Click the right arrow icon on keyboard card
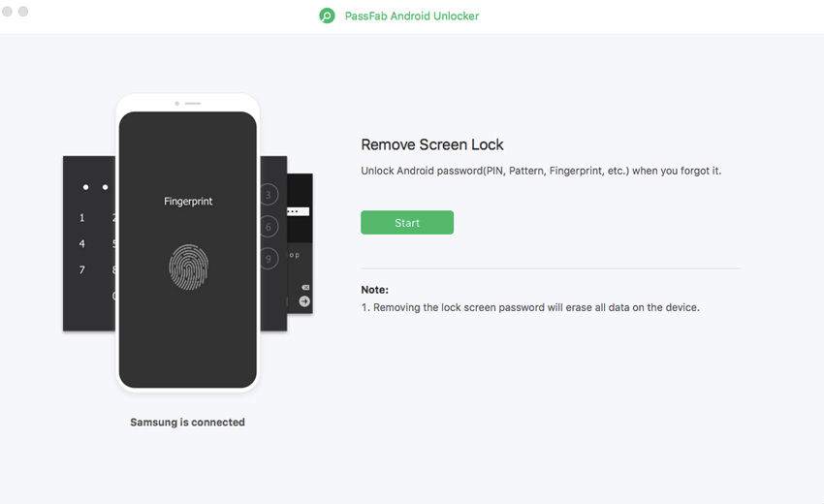The width and height of the screenshot is (824, 504). pos(304,302)
